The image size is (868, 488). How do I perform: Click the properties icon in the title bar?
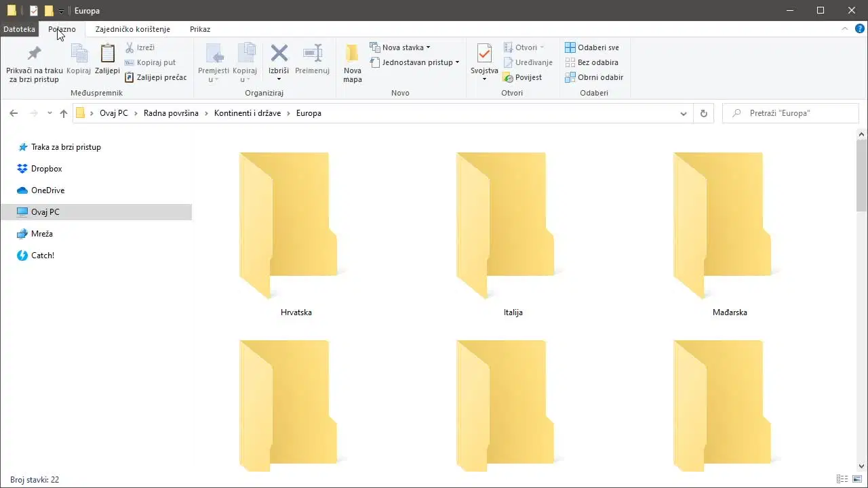click(33, 11)
